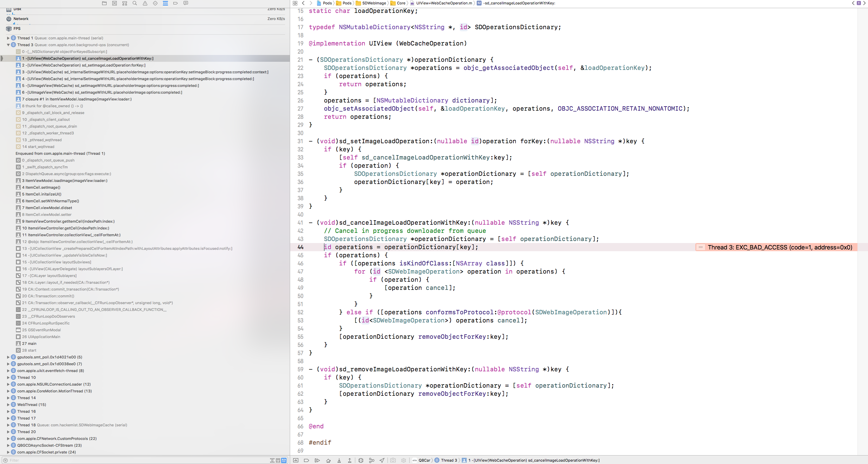Open the Project navigator folder icon
This screenshot has height=464, width=868.
104,3
